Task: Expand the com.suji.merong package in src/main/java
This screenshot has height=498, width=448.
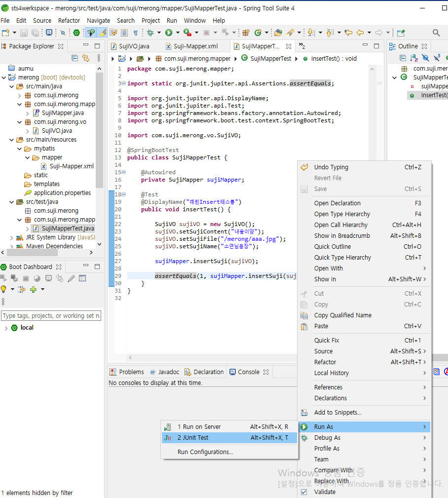Action: [x=20, y=95]
